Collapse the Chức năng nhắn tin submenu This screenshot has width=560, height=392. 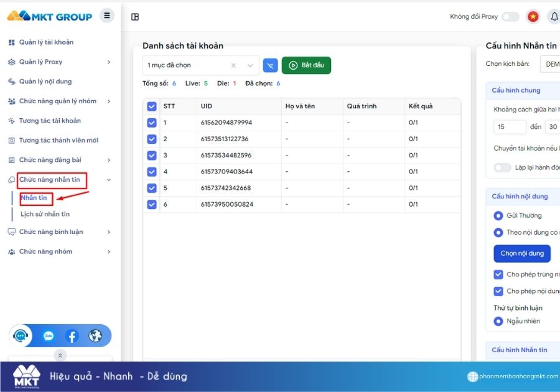pyautogui.click(x=110, y=180)
